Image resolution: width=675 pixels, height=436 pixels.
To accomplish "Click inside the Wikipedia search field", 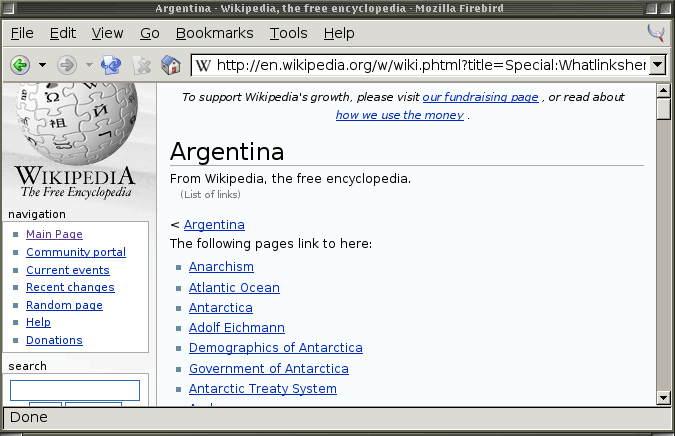I will pyautogui.click(x=75, y=389).
